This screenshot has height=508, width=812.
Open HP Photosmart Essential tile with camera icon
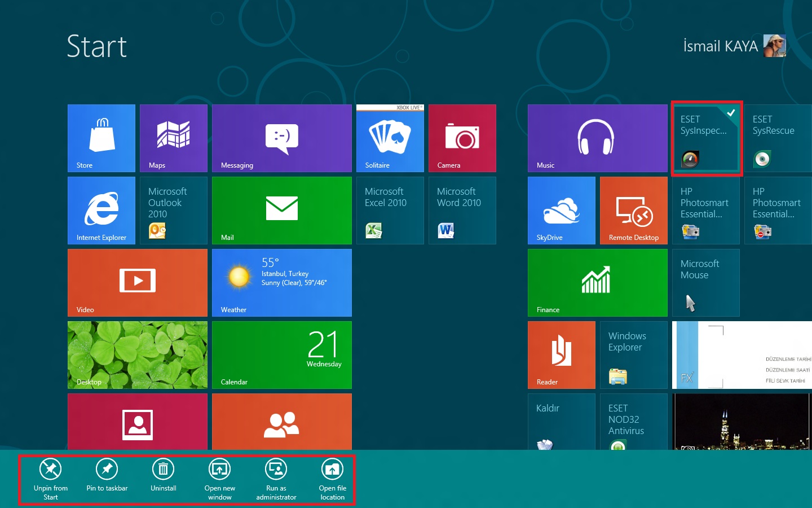pyautogui.click(x=706, y=211)
